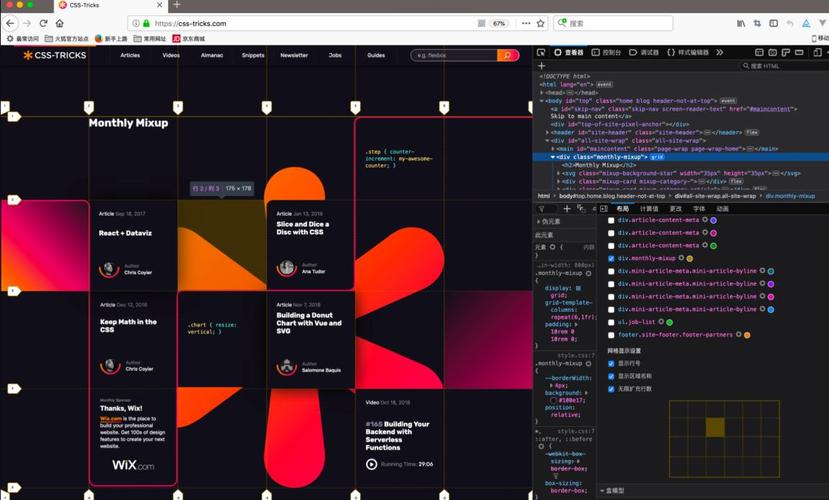
Task: Click the e.g. flexbox site search field
Action: coord(454,55)
